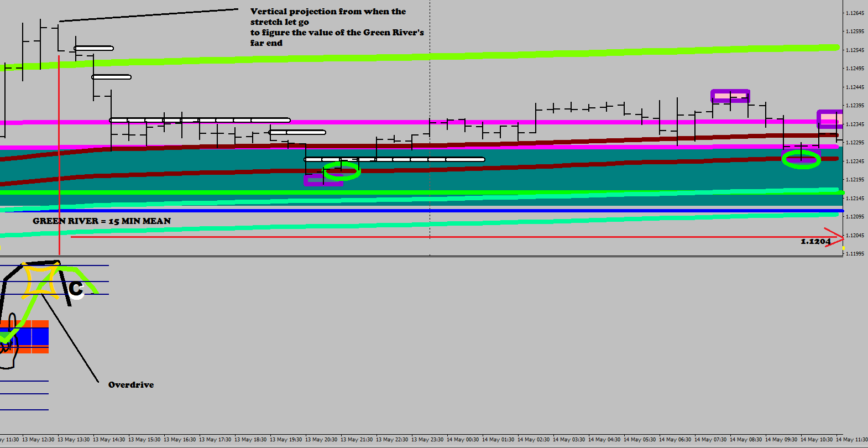
Task: Click the 1.11995 value on price axis
Action: coord(855,254)
